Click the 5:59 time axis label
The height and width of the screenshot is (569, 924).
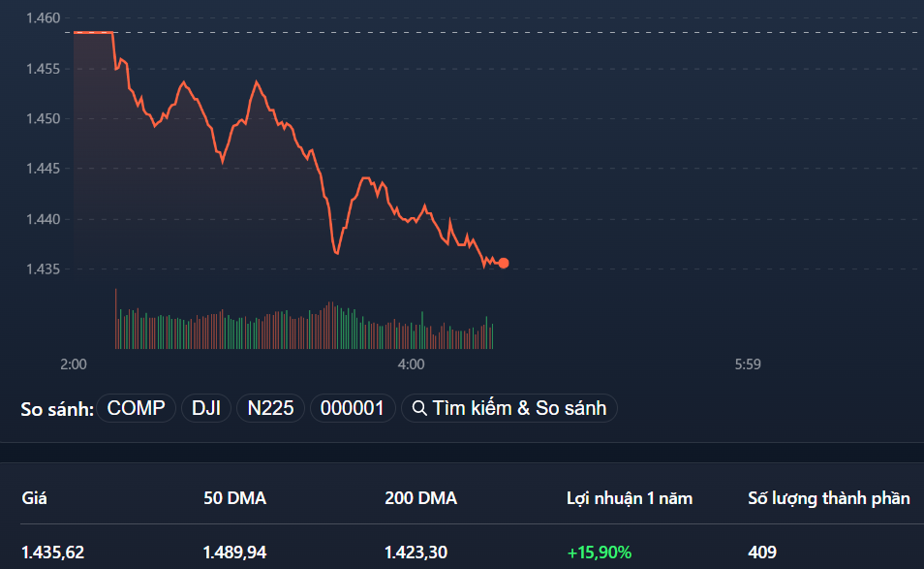746,365
